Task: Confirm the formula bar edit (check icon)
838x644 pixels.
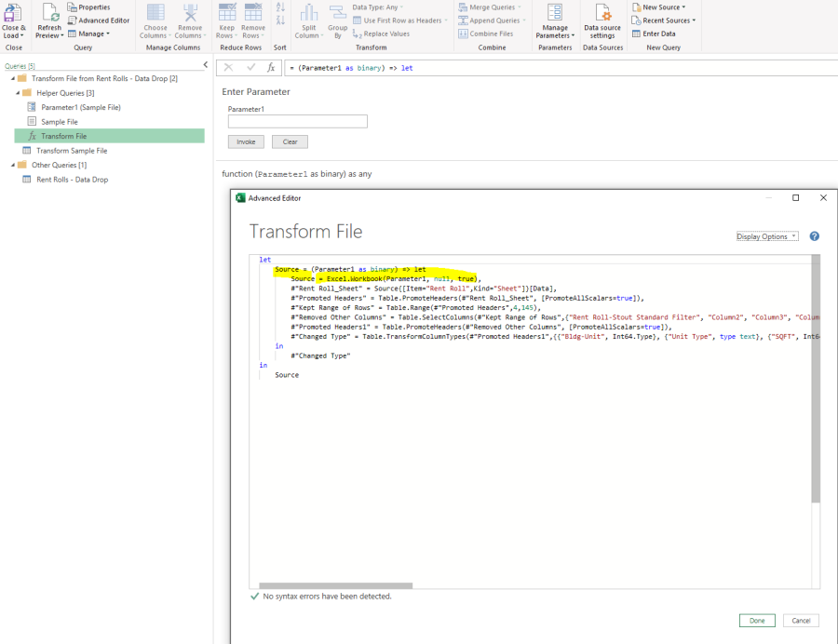Action: 250,67
